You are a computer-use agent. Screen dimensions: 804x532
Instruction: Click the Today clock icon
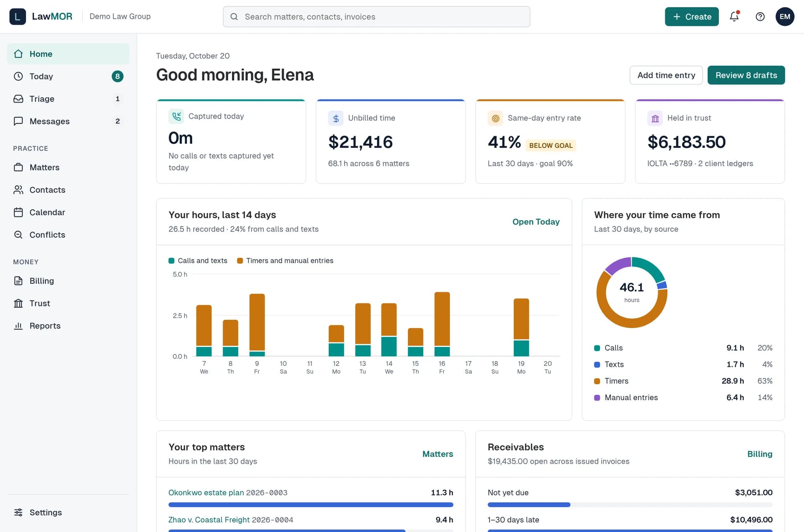18,76
